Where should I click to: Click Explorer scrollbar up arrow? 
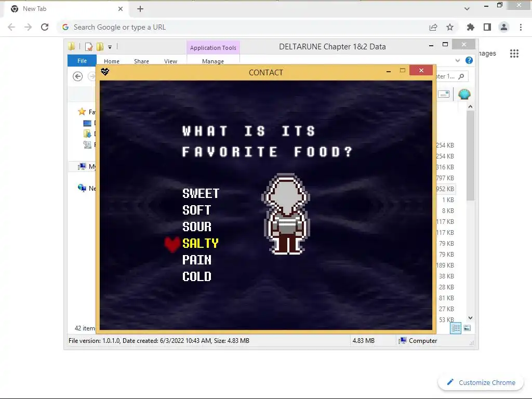click(470, 107)
